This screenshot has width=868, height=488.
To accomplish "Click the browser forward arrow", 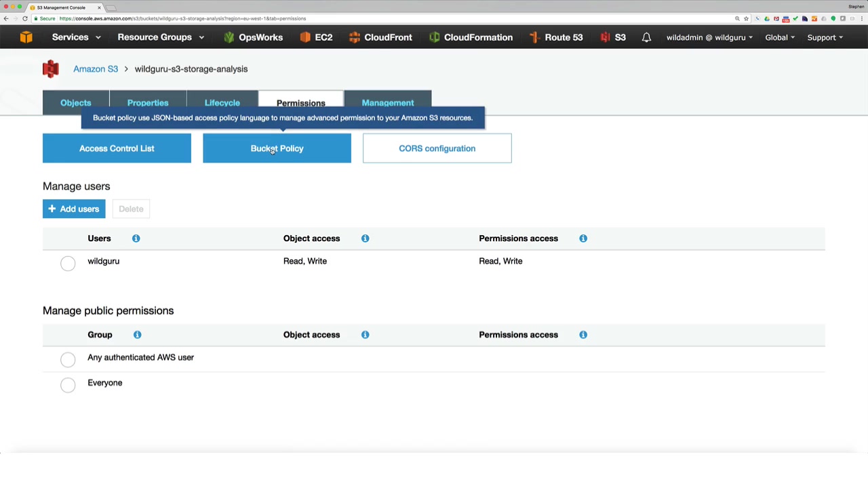I will [x=16, y=18].
